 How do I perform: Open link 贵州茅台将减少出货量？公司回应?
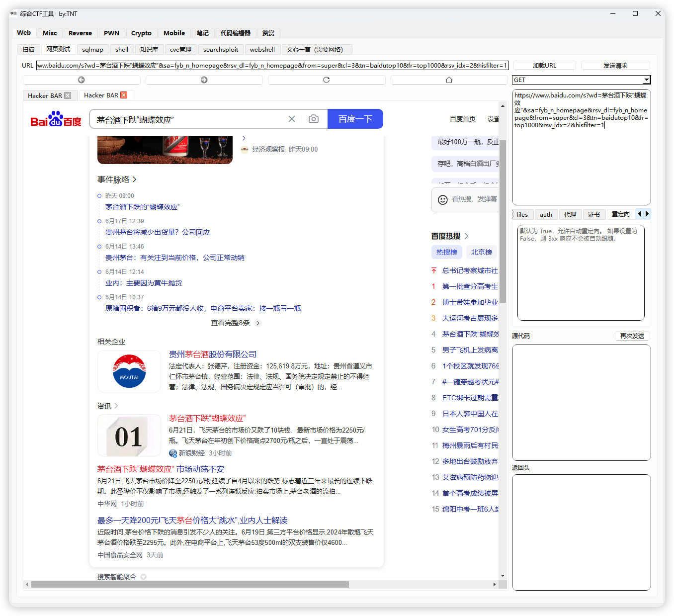coord(158,232)
